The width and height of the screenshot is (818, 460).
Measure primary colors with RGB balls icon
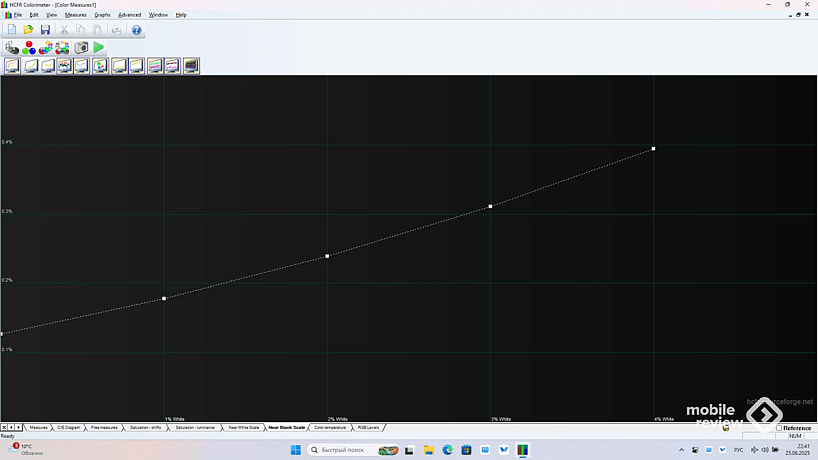click(29, 48)
